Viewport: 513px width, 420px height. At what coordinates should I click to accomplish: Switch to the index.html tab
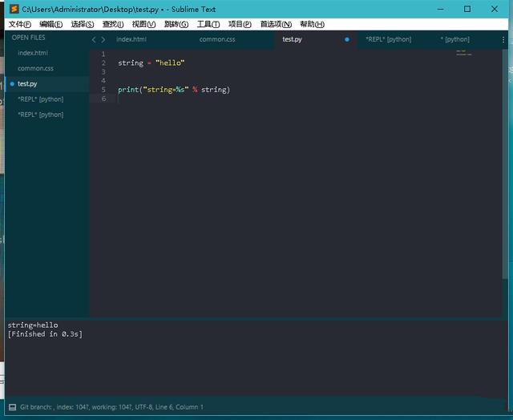(x=131, y=39)
